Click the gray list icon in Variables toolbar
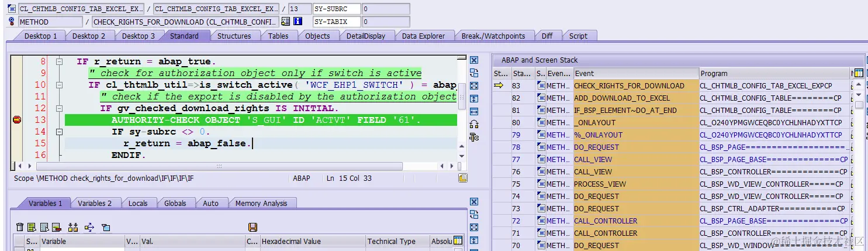Screen dimensions: 868x251 coord(44,228)
